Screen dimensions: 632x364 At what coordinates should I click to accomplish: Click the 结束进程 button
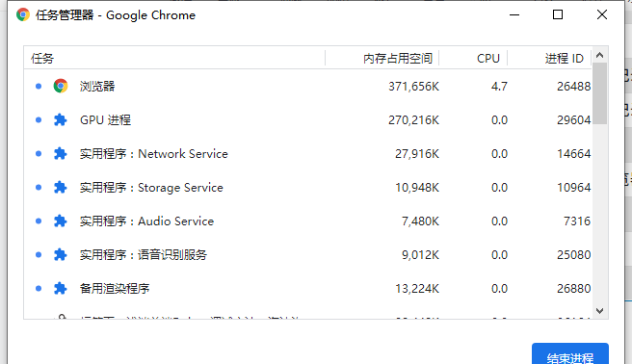tap(570, 354)
